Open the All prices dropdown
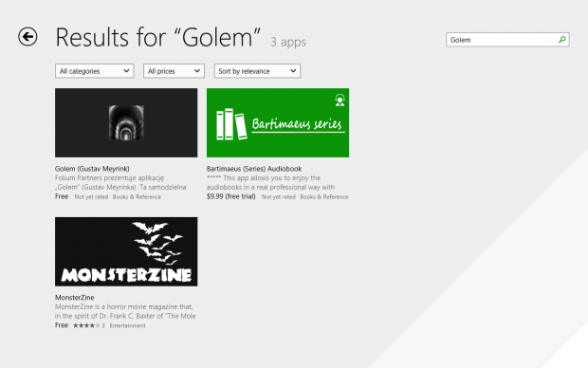 [174, 71]
